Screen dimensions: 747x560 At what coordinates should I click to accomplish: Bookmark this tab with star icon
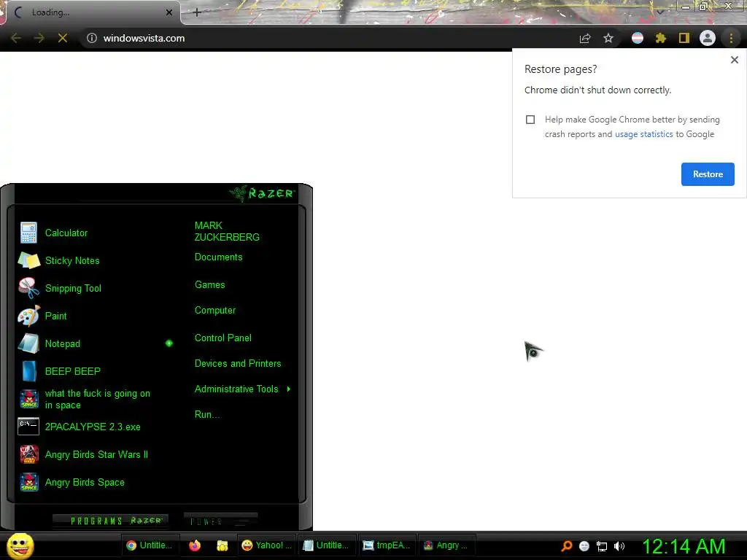pyautogui.click(x=608, y=38)
